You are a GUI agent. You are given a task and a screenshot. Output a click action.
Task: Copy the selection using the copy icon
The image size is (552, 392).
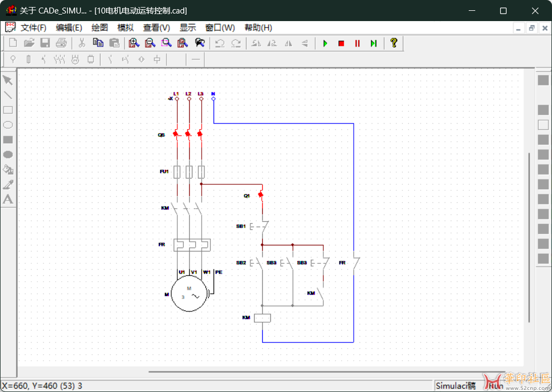pyautogui.click(x=98, y=43)
